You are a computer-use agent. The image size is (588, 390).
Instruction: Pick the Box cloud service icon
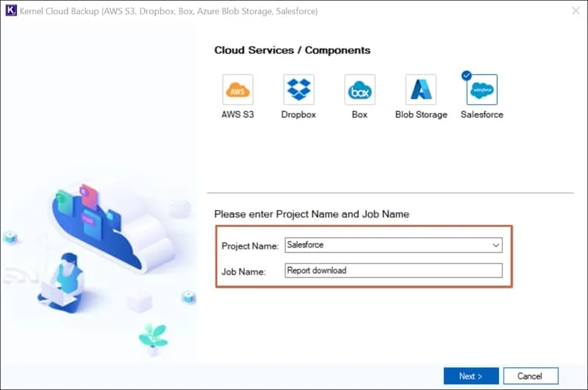click(x=359, y=90)
